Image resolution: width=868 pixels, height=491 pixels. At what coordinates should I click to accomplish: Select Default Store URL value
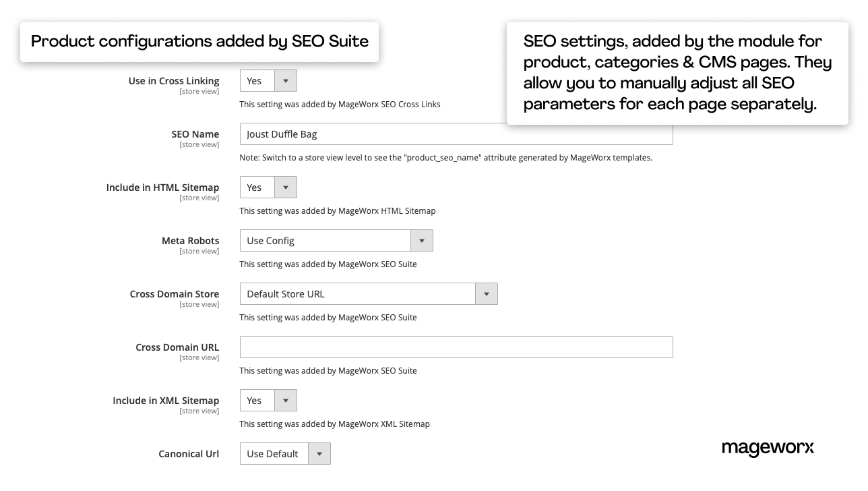click(x=357, y=293)
